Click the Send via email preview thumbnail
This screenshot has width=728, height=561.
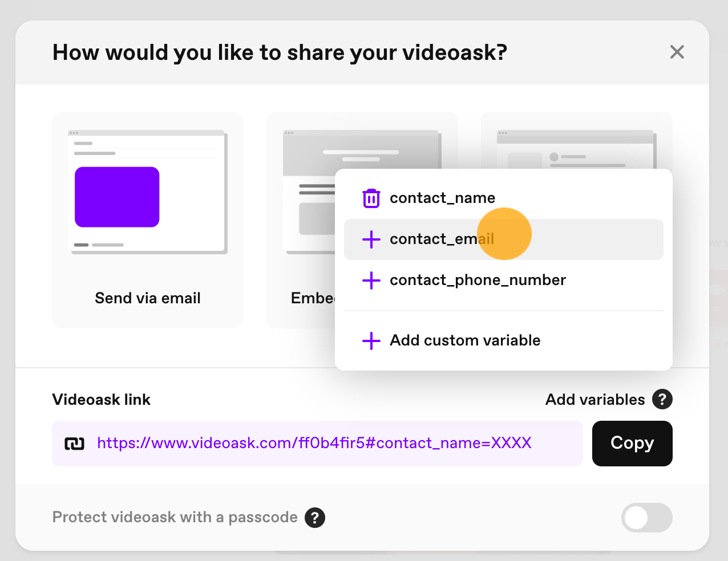(148, 192)
